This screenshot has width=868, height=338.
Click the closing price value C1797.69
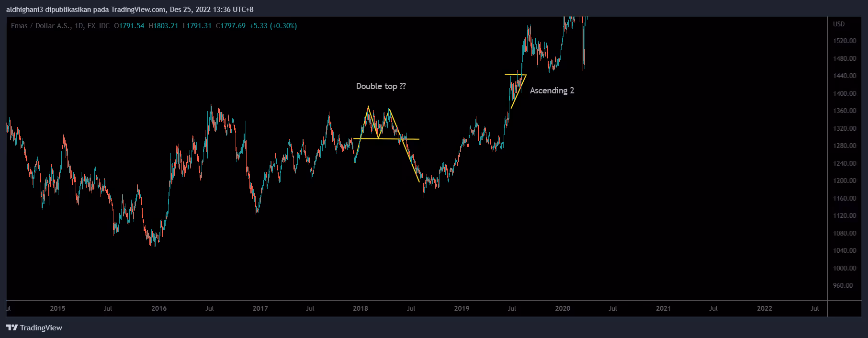click(231, 26)
